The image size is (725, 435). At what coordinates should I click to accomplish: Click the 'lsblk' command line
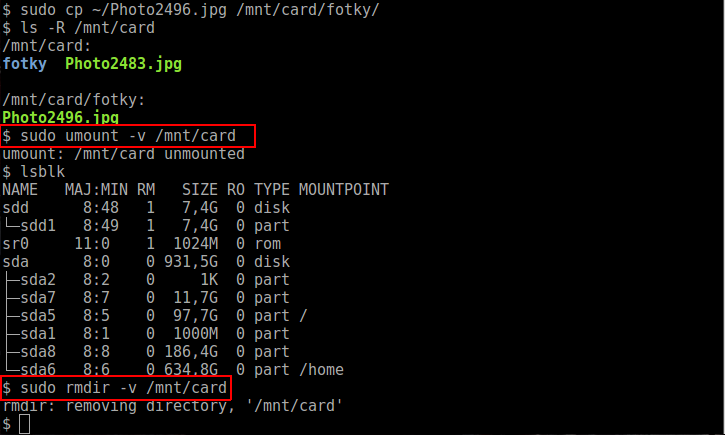(x=42, y=172)
